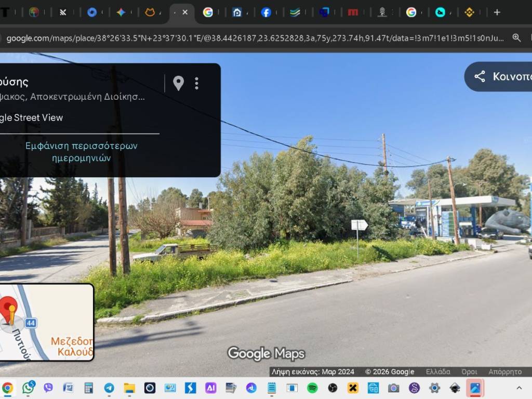
Task: Click the 'Ελλάδα' footer link
Action: click(438, 371)
